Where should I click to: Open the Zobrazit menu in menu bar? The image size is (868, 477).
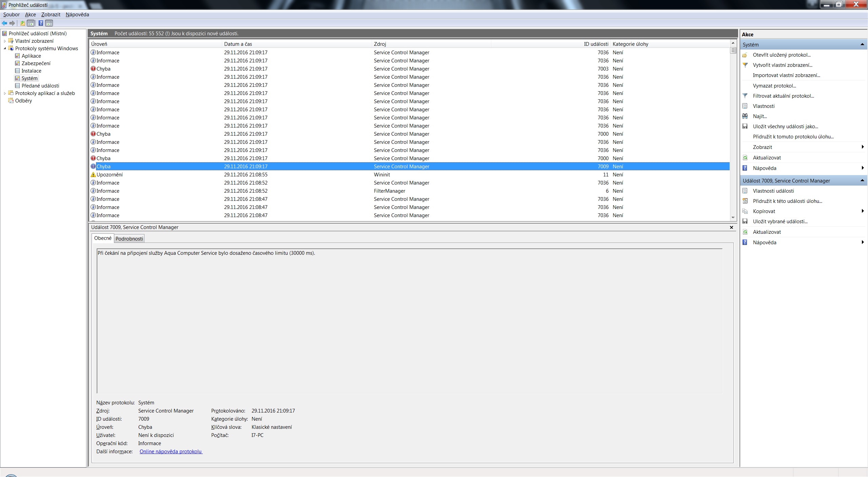[51, 15]
